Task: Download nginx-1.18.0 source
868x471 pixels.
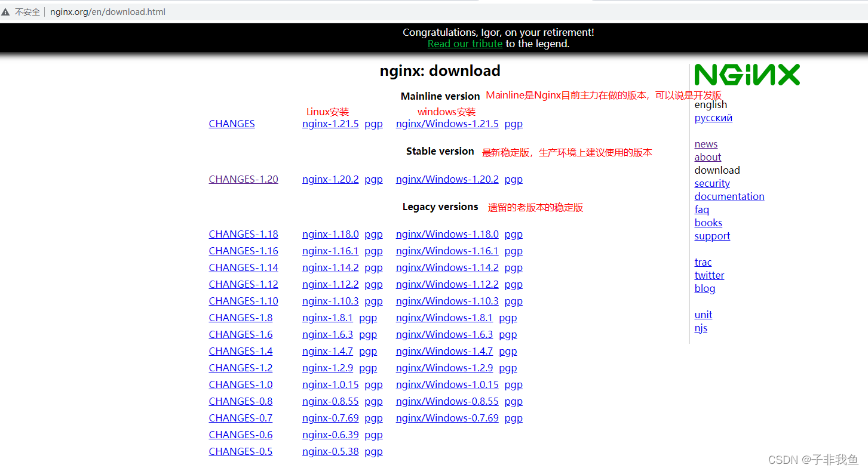Action: pyautogui.click(x=330, y=234)
